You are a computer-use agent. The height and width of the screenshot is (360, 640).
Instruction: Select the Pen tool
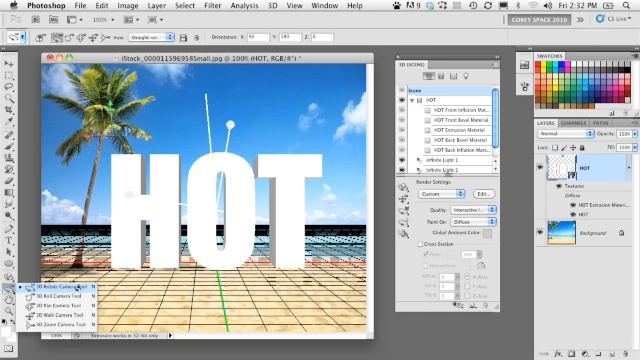click(x=9, y=229)
